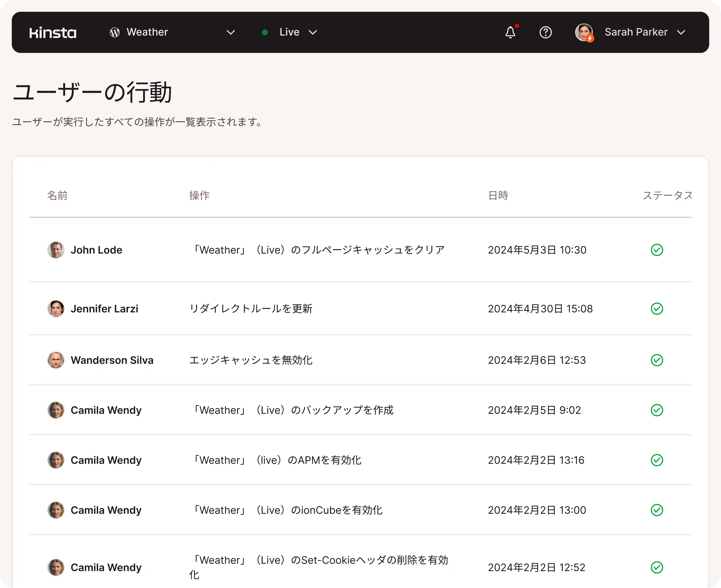Click Sarah Parker's profile avatar
721x588 pixels.
(584, 33)
